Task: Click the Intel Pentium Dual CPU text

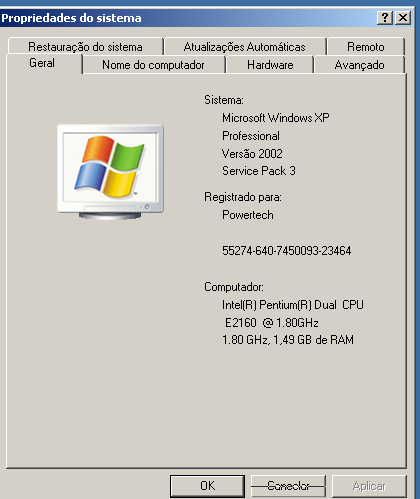Action: click(293, 305)
